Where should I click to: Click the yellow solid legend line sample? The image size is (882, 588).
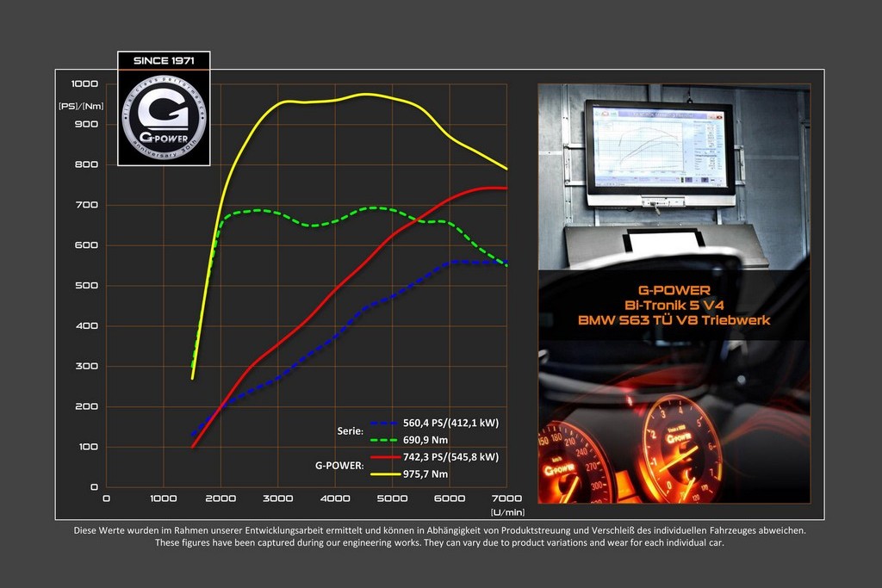coord(385,473)
